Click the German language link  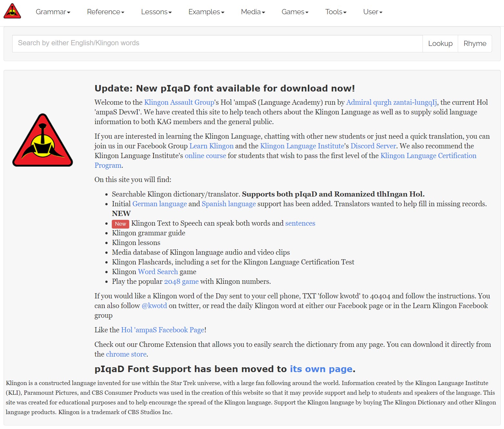[x=160, y=204]
